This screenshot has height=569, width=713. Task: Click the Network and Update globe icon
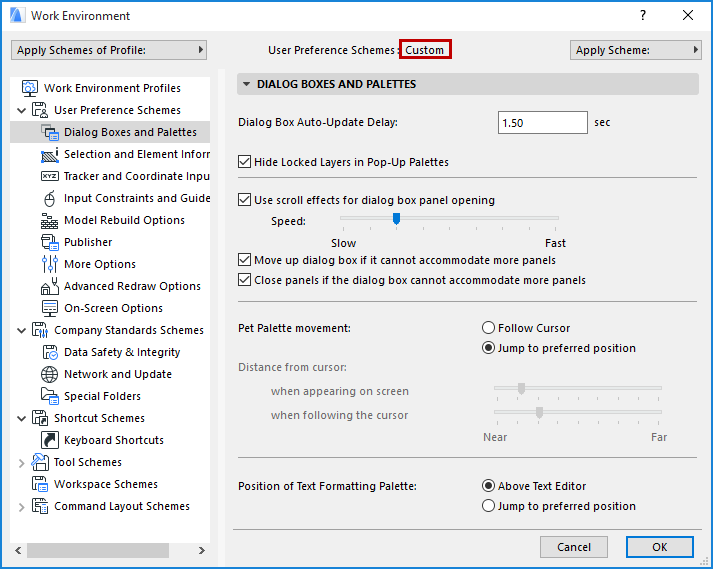(x=50, y=374)
